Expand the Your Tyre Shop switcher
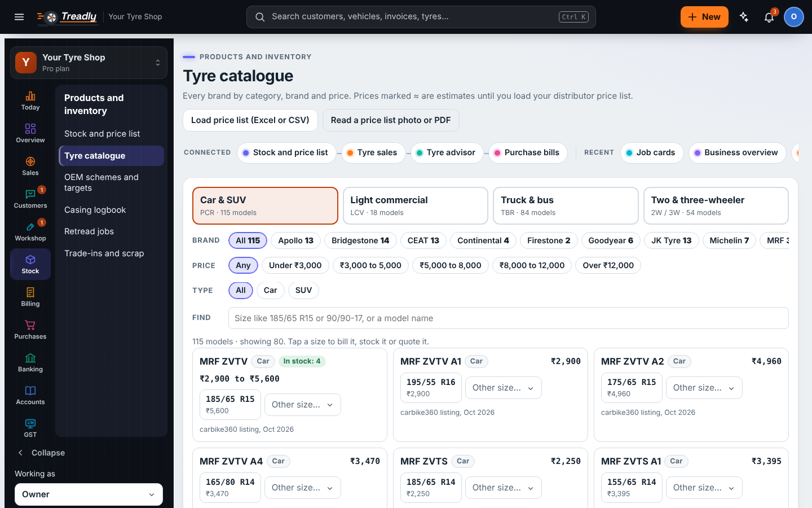This screenshot has width=812, height=508. pyautogui.click(x=89, y=63)
